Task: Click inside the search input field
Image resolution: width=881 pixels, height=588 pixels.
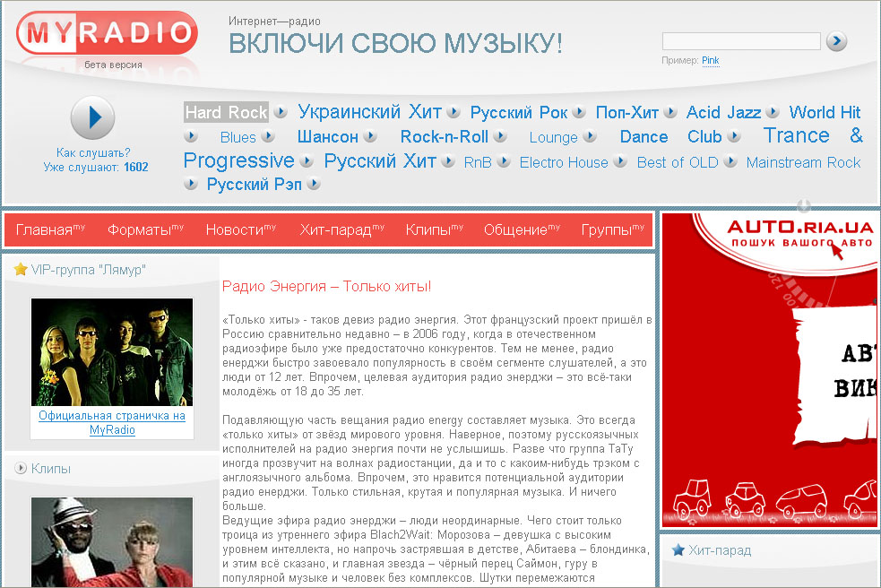Action: coord(740,41)
